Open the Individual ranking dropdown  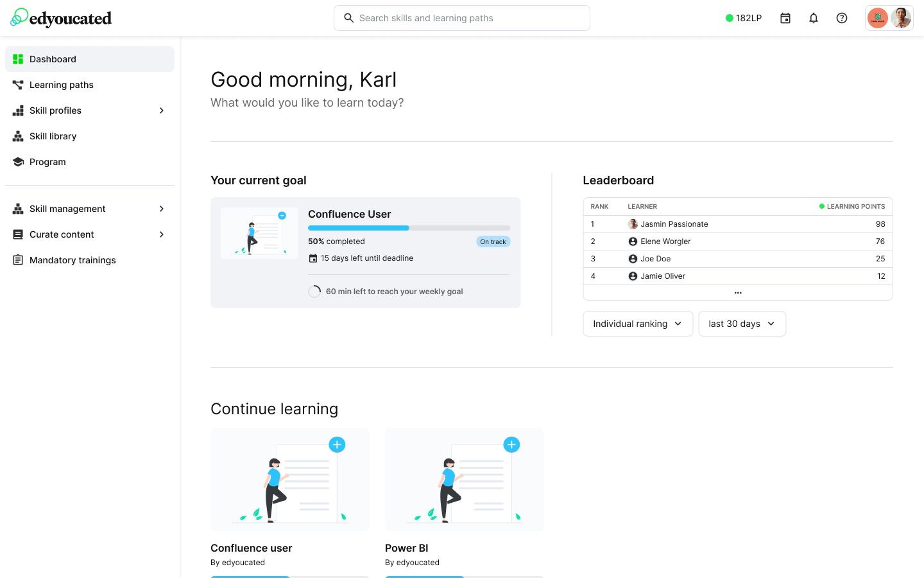637,324
